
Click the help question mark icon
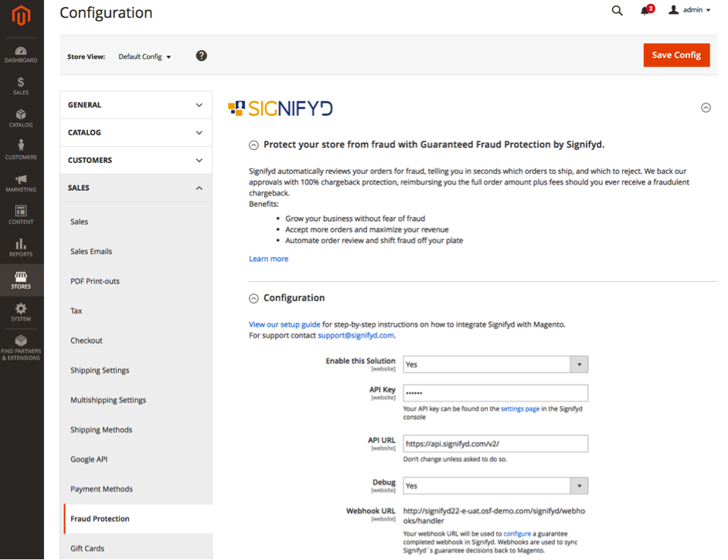(x=201, y=55)
